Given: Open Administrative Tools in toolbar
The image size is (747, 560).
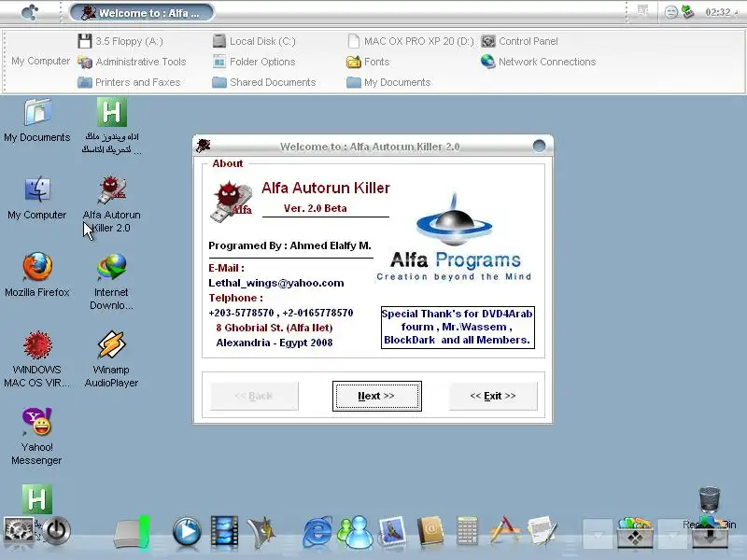Looking at the screenshot, I should tap(132, 62).
